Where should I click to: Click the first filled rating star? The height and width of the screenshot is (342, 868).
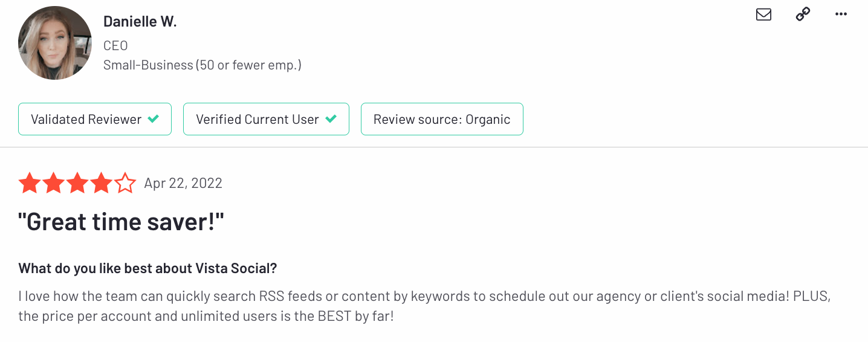[30, 183]
